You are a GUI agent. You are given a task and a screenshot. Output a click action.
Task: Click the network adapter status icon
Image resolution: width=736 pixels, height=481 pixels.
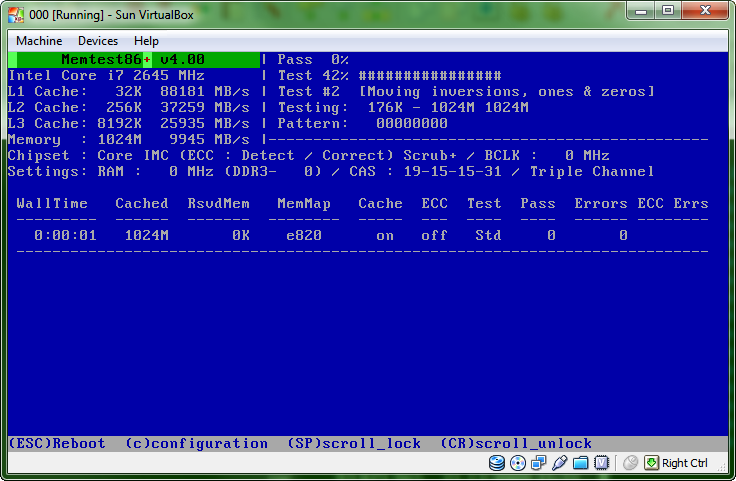tap(539, 463)
